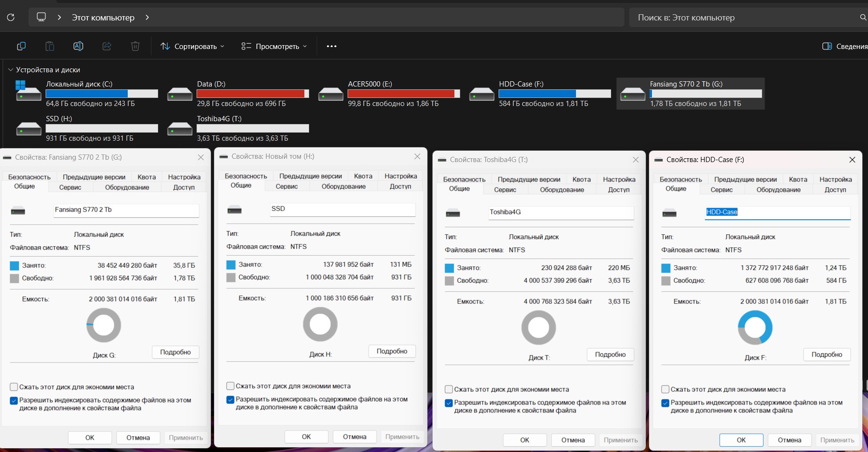
Task: Collapse the Devices and drives group
Action: pos(10,70)
